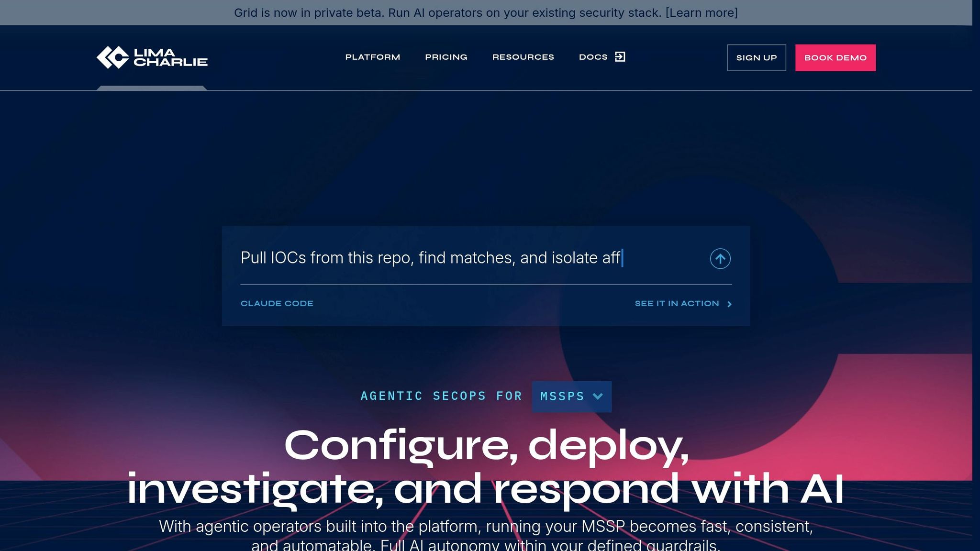The image size is (980, 551).
Task: Click the Book Demo button
Action: (835, 58)
